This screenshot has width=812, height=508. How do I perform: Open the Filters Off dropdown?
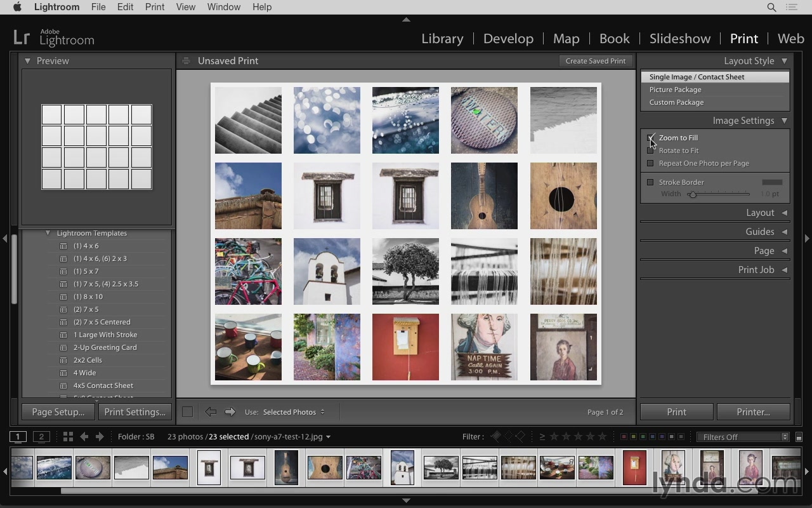[x=743, y=437]
